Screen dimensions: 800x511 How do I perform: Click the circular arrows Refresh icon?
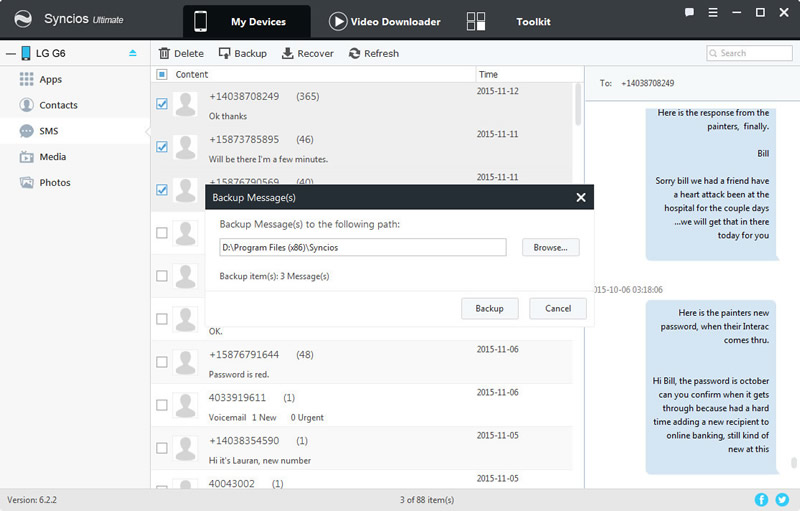tap(355, 53)
